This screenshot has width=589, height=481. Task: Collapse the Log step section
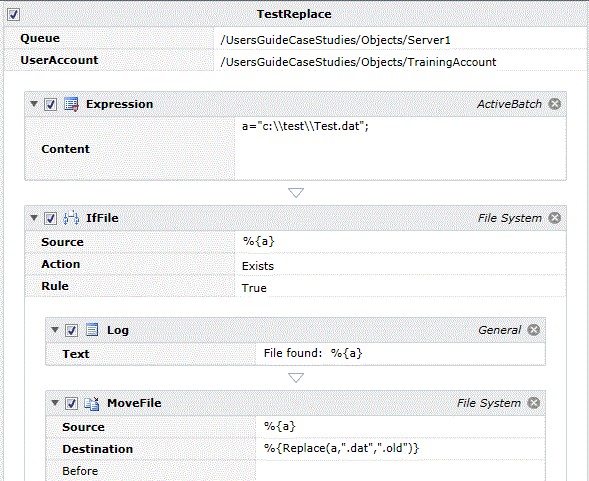pos(55,330)
